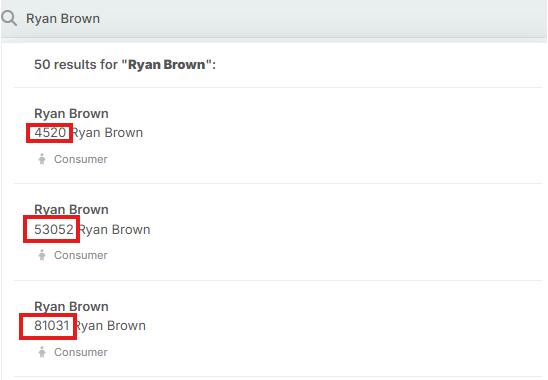Screen dimensions: 548x380
Task: Click Consumer label under result 81031
Action: (81, 352)
